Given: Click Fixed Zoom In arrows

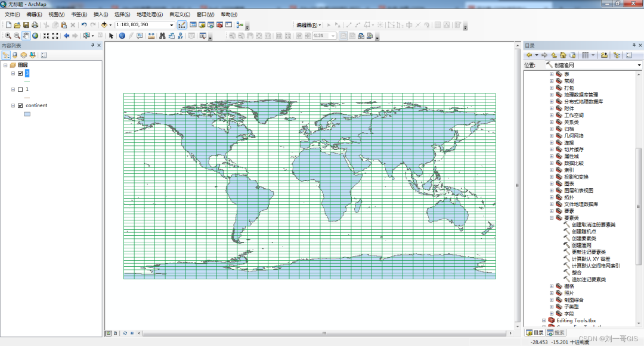Looking at the screenshot, I should [46, 36].
